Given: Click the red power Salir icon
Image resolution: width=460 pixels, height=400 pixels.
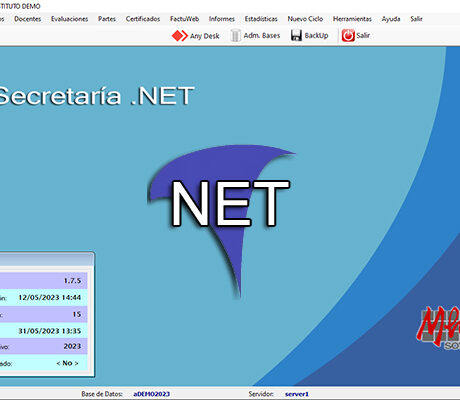Looking at the screenshot, I should pos(348,35).
